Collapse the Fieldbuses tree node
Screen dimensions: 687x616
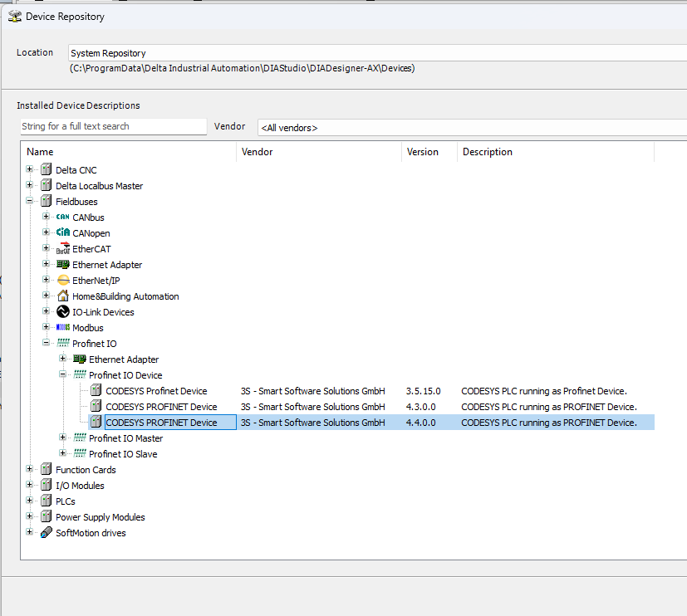pos(30,202)
